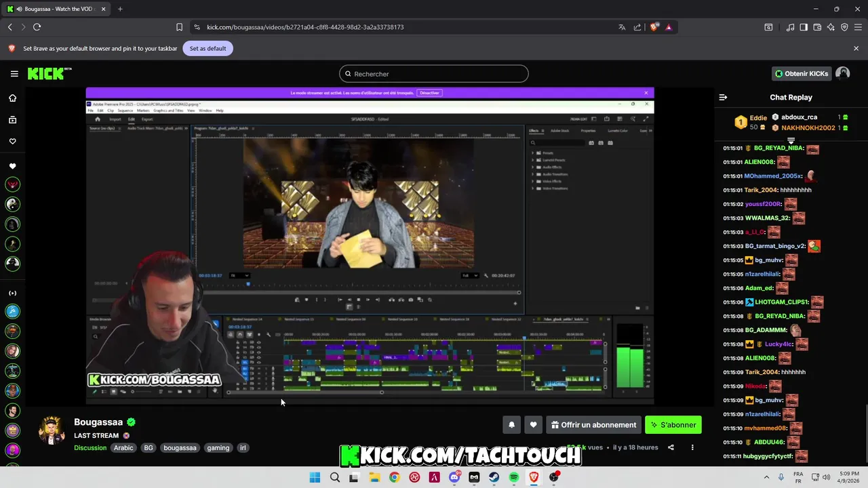Open the three-dot more options menu
868x488 pixels.
692,447
